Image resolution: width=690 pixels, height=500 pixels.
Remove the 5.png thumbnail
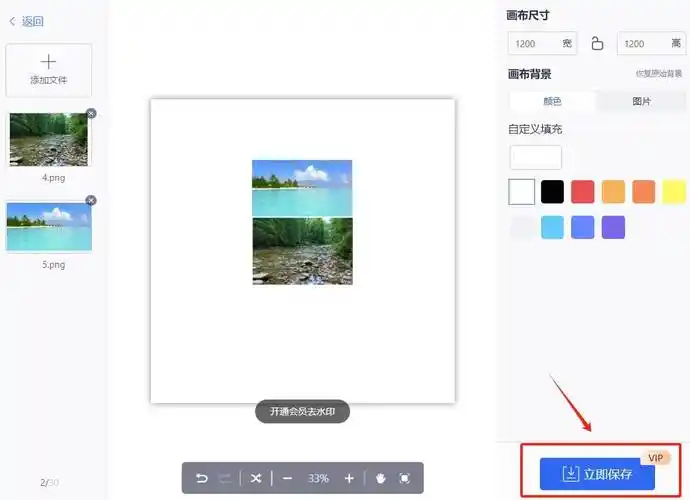(91, 201)
